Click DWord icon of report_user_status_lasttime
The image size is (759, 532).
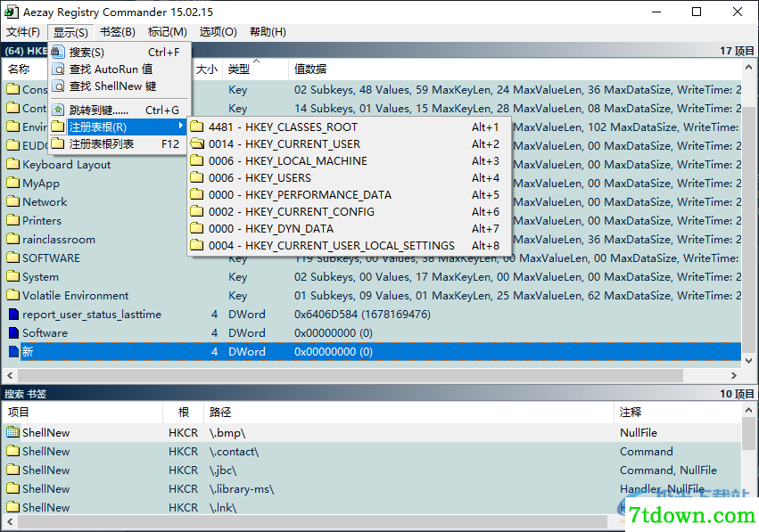pyautogui.click(x=14, y=315)
